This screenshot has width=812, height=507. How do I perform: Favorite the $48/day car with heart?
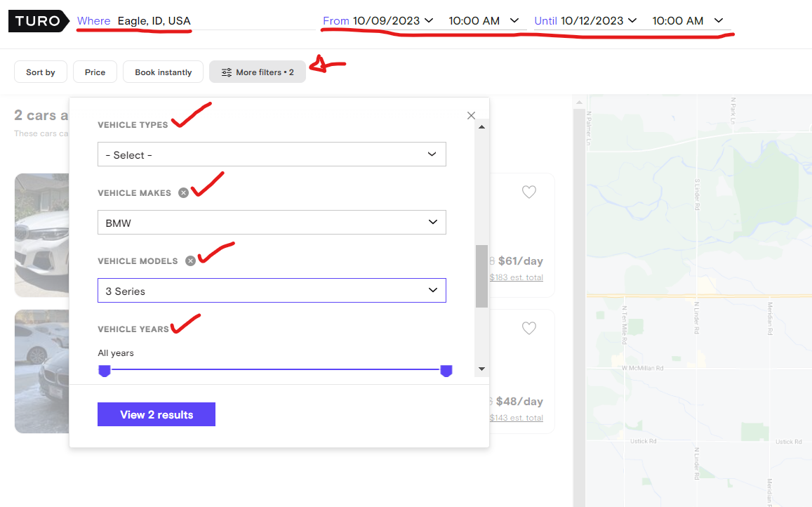[x=528, y=328]
